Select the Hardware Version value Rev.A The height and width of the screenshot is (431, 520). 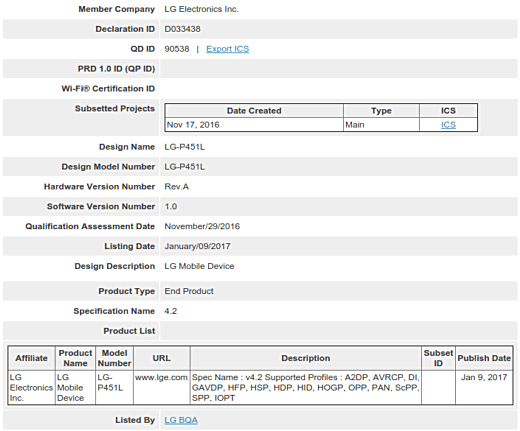[x=177, y=187]
